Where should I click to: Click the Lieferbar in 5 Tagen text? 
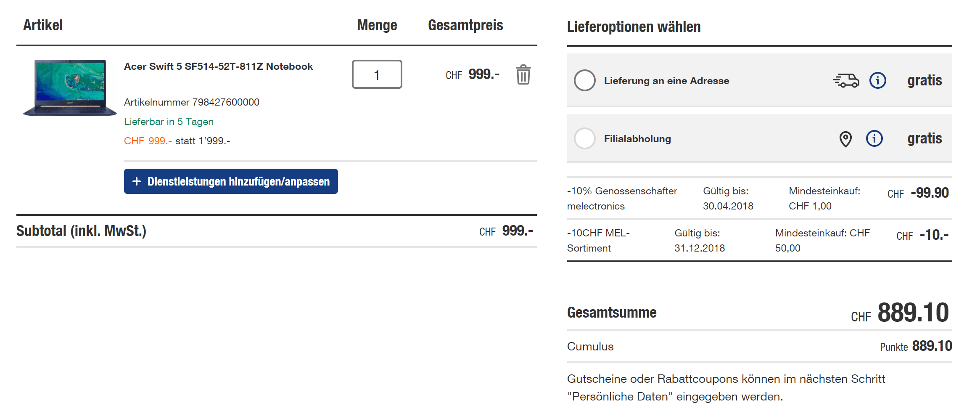coord(169,122)
